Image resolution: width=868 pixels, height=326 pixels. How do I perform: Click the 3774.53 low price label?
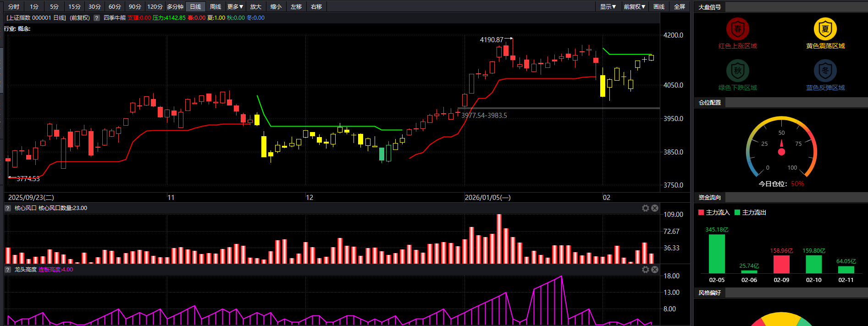(28, 179)
